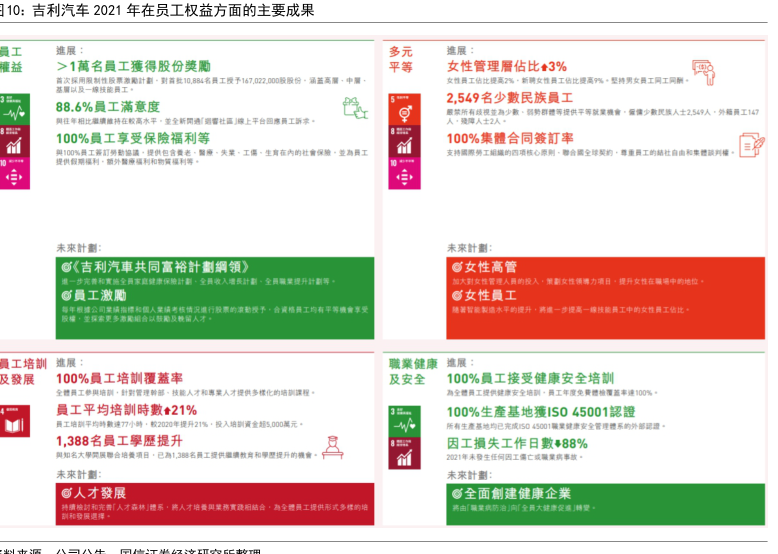Click the 88.6%員工滿意度 headline
Screen dimensions: 778x554
(109, 107)
